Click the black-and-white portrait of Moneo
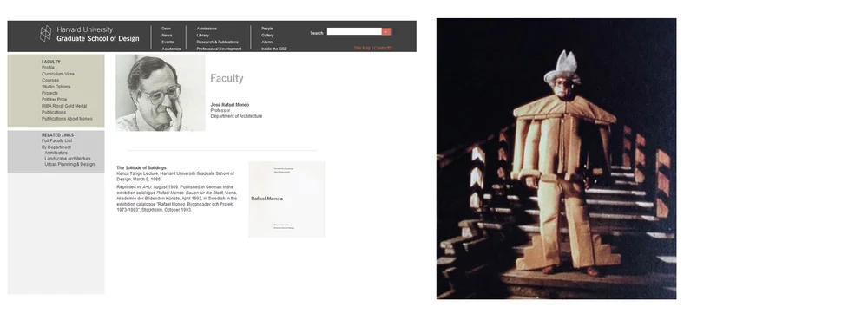 (160, 93)
